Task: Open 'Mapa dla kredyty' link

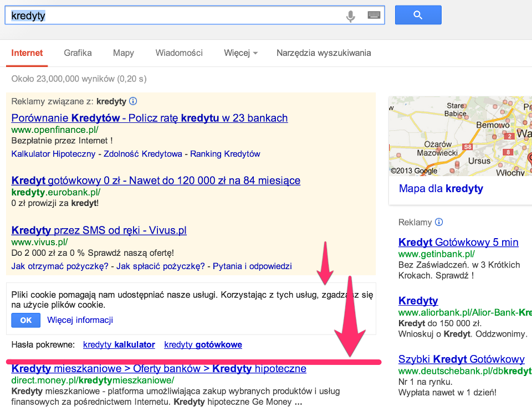Action: coord(441,188)
